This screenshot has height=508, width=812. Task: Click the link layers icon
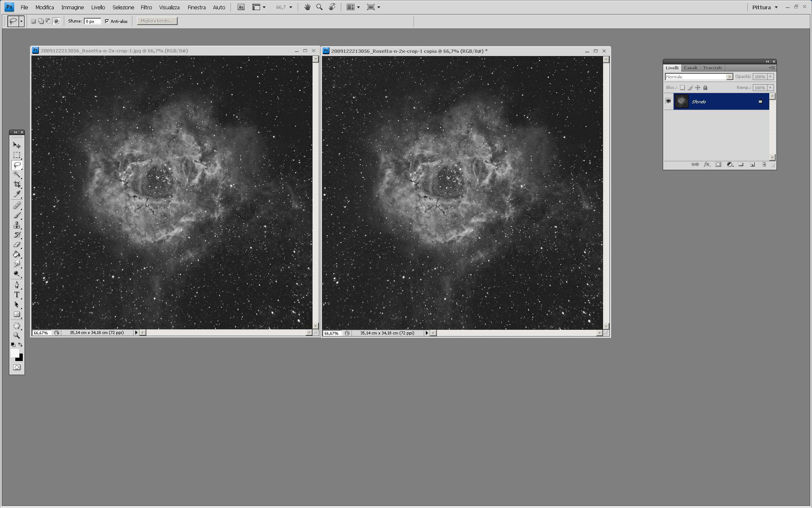click(x=695, y=165)
